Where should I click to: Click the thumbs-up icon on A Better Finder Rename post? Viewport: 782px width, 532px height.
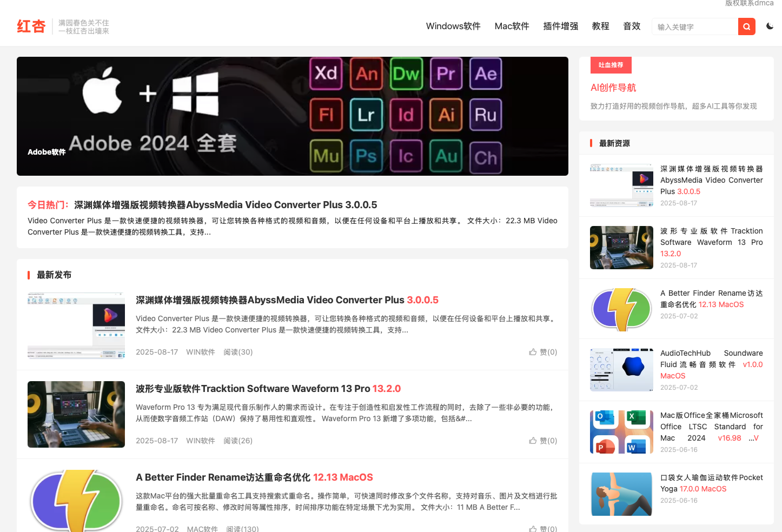coord(533,528)
